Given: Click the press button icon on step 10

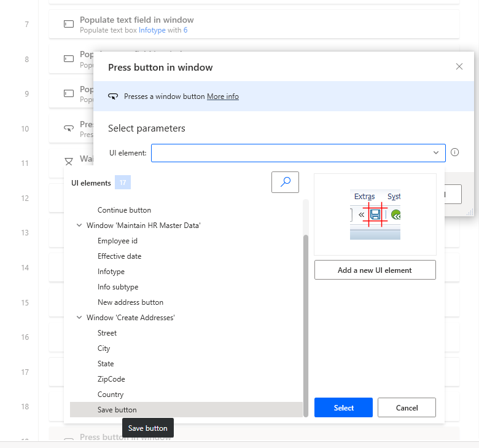Looking at the screenshot, I should (x=69, y=128).
